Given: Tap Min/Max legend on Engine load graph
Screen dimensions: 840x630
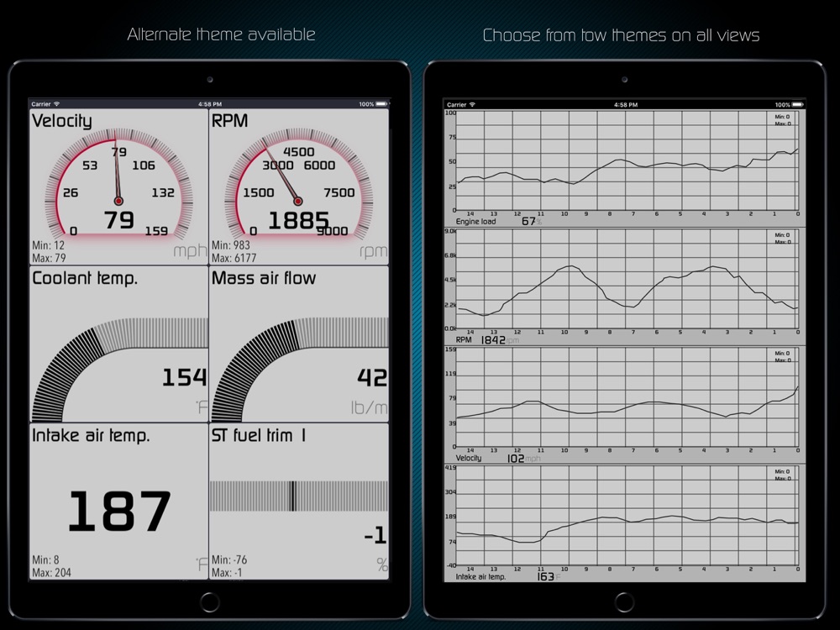Looking at the screenshot, I should pos(783,120).
